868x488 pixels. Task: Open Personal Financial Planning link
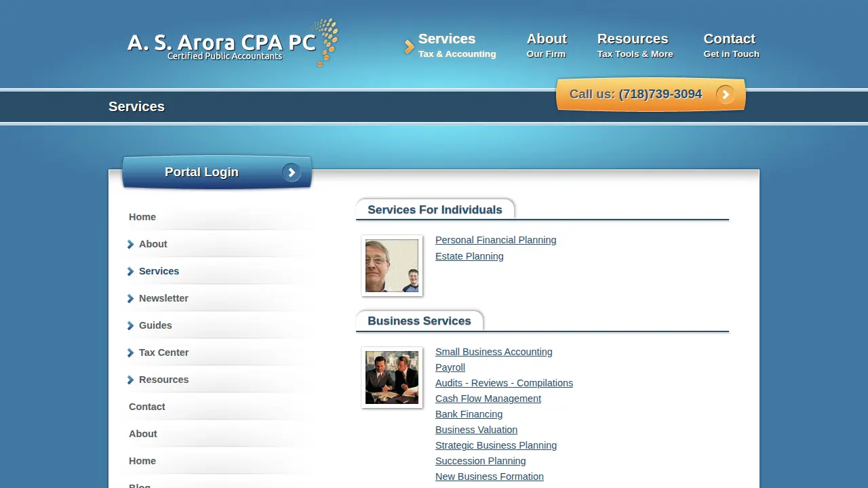click(x=496, y=240)
